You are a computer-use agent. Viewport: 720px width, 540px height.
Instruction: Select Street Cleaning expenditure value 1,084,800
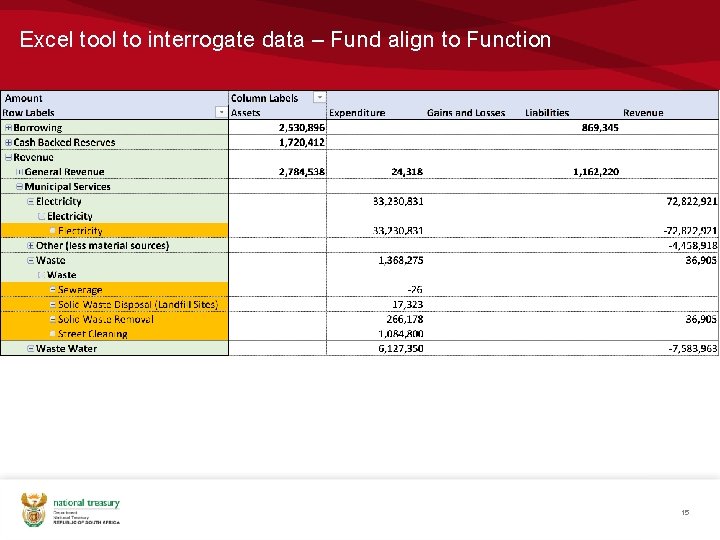pyautogui.click(x=400, y=334)
